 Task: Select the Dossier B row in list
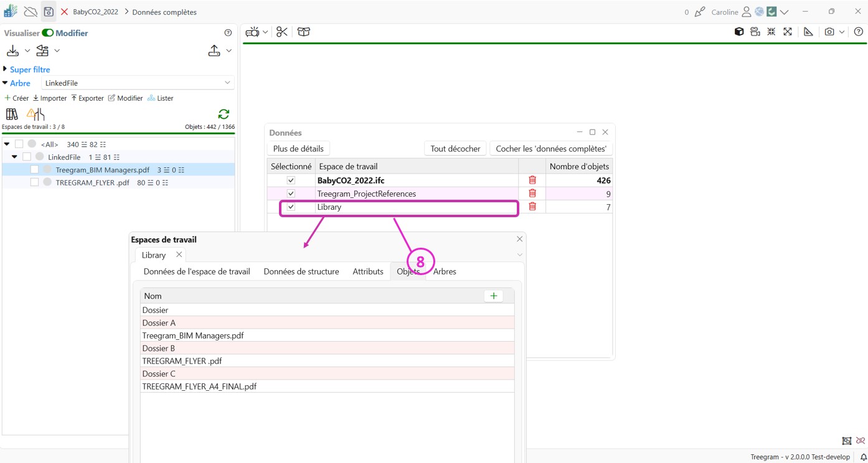pos(159,348)
